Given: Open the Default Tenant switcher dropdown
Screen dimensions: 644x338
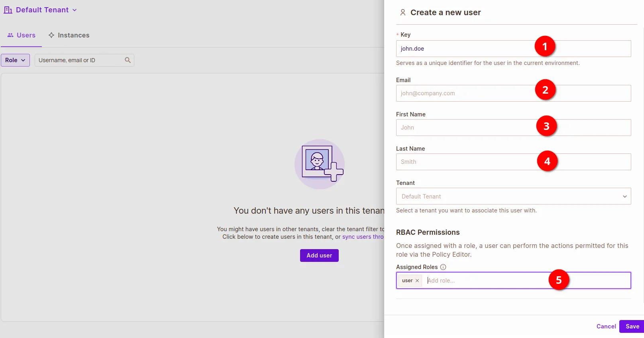Looking at the screenshot, I should pyautogui.click(x=42, y=10).
